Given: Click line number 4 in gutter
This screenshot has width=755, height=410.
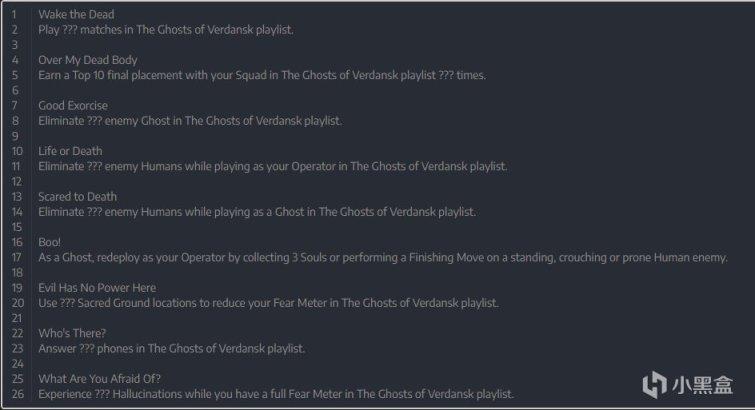Looking at the screenshot, I should click(15, 60).
